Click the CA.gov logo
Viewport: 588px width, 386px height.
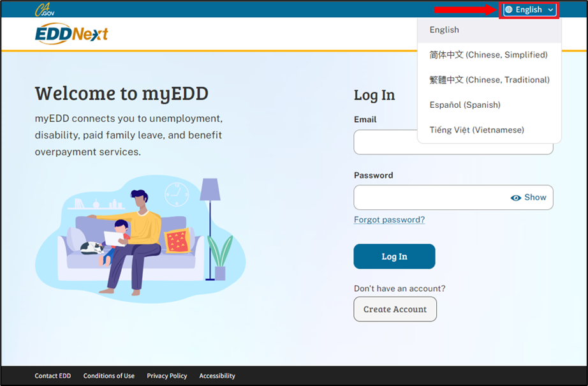[44, 10]
